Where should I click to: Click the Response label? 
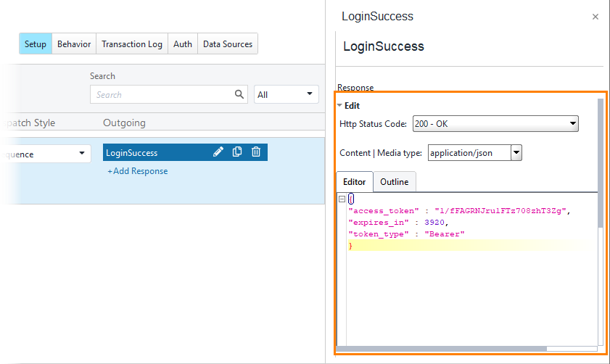[355, 88]
